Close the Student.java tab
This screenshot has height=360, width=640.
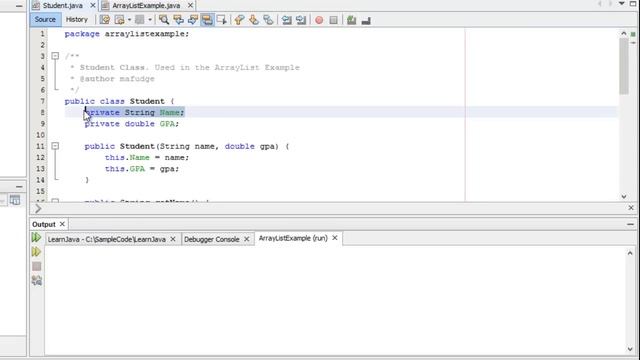(93, 6)
